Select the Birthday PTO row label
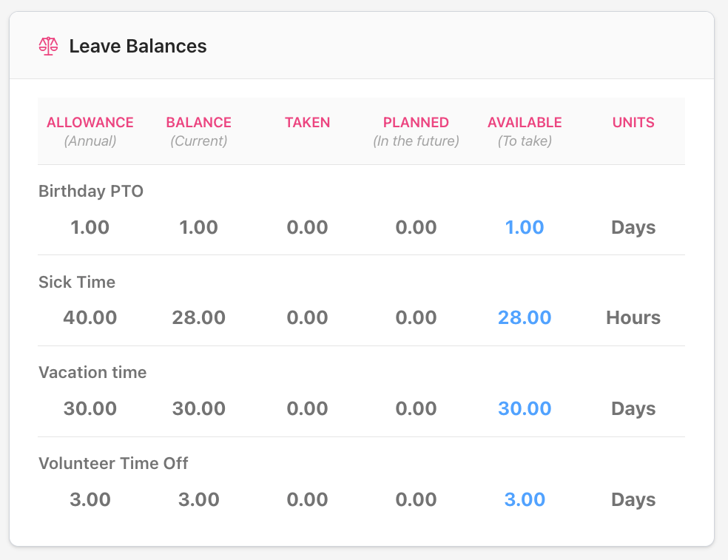 91,191
